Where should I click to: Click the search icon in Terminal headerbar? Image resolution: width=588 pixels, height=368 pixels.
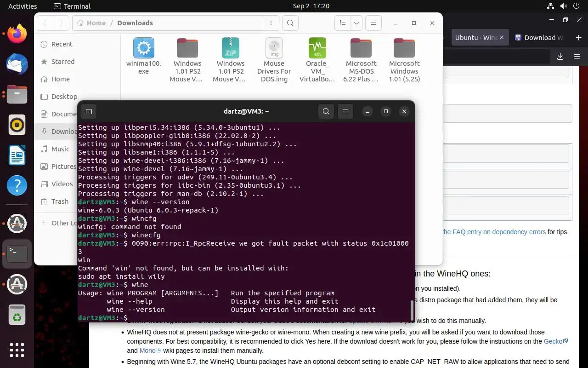[326, 111]
